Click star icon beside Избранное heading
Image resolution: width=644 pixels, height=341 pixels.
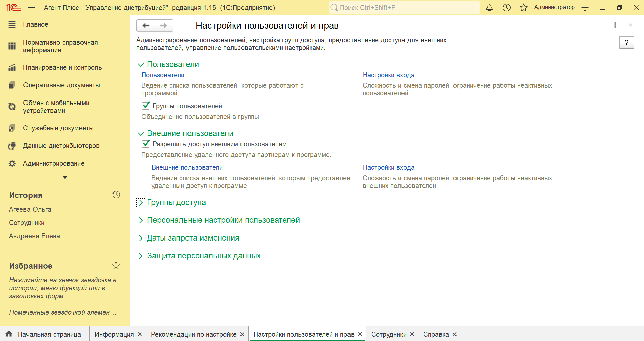(x=116, y=265)
